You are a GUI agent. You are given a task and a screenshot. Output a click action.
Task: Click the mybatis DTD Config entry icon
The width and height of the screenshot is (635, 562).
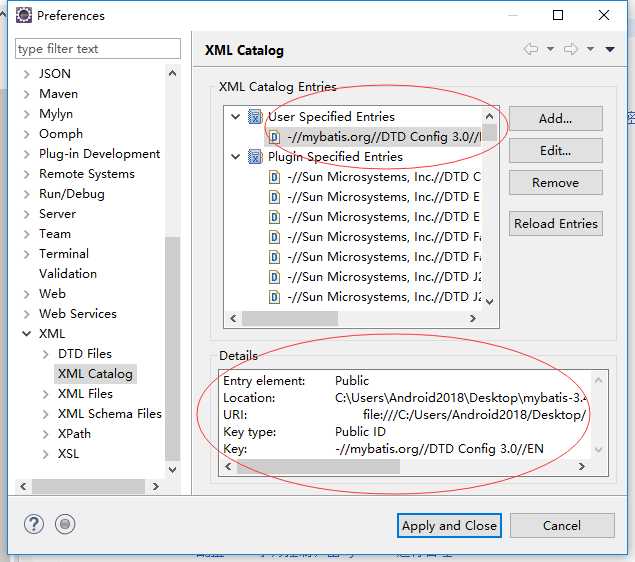[274, 137]
